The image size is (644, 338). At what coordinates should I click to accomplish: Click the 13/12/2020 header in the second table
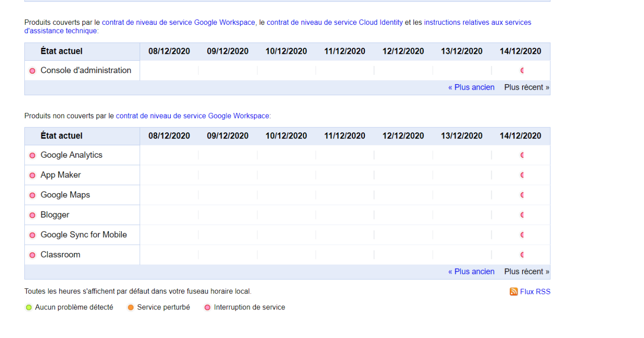(x=462, y=136)
